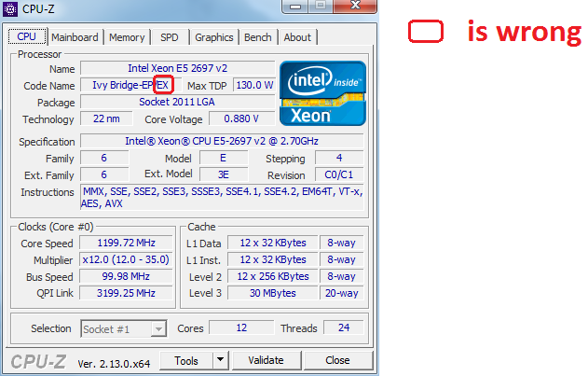Screen dimensions: 588x376
Task: Click the Max TDP value 130.0 W
Action: point(254,85)
